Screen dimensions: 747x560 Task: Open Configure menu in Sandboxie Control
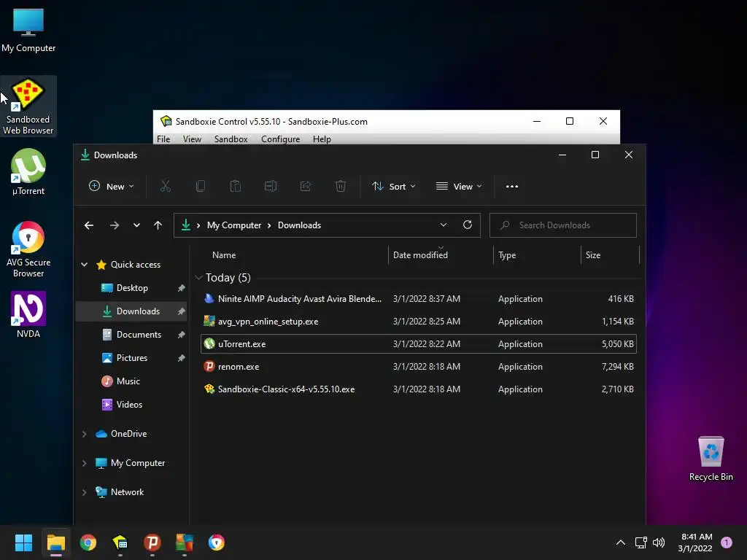point(281,139)
